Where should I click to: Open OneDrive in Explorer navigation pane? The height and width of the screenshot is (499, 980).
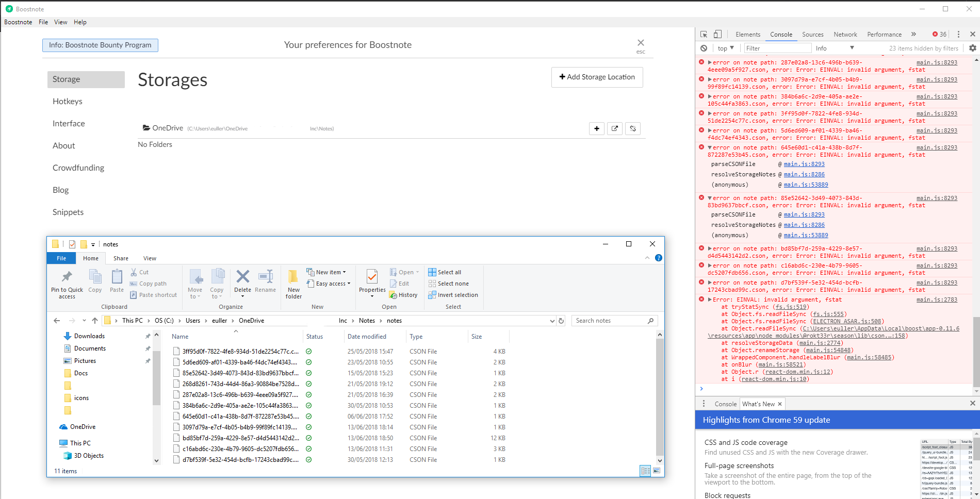pos(83,427)
